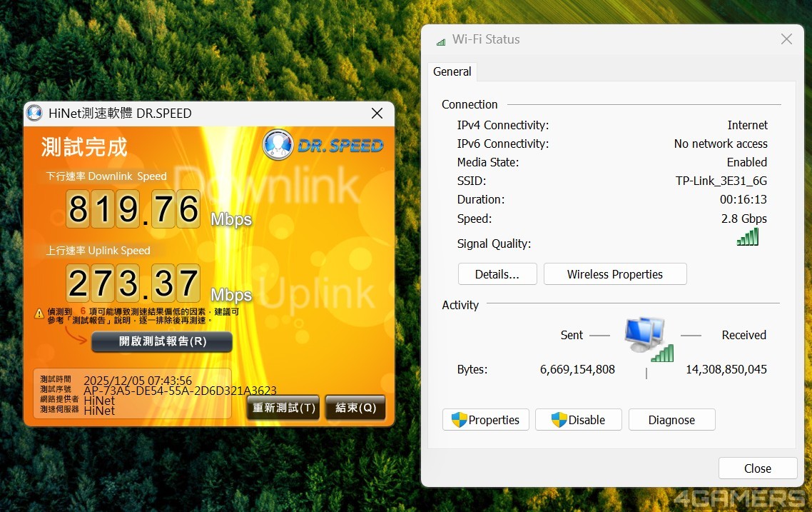Click Close button in Wi-Fi Status

coord(757,468)
